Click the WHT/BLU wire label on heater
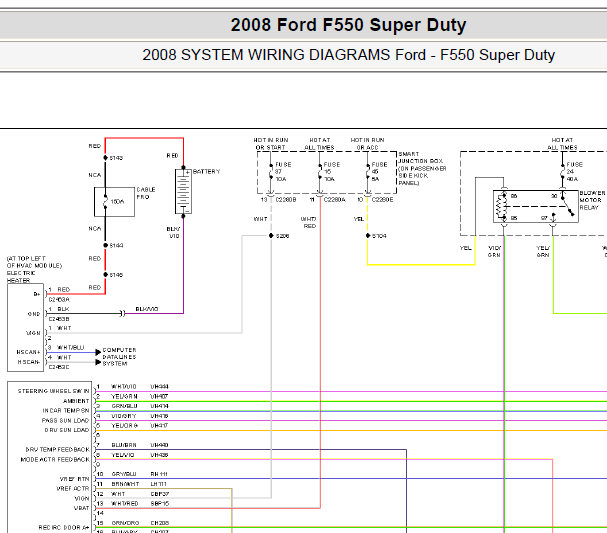 [70, 348]
